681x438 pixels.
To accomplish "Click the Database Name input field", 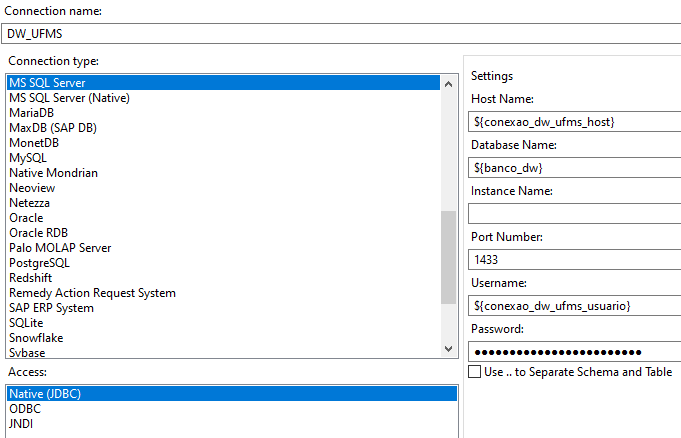I will pos(575,168).
